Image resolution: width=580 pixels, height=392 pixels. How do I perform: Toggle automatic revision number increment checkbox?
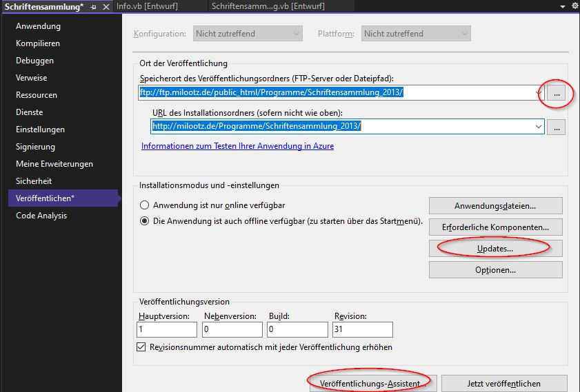pos(142,347)
